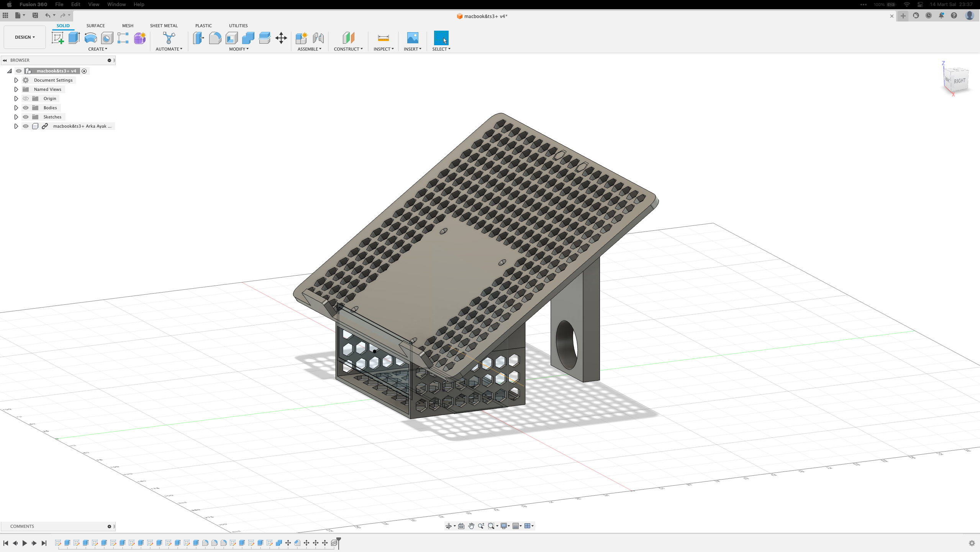
Task: Show the hidden Origin folder
Action: pyautogui.click(x=26, y=99)
